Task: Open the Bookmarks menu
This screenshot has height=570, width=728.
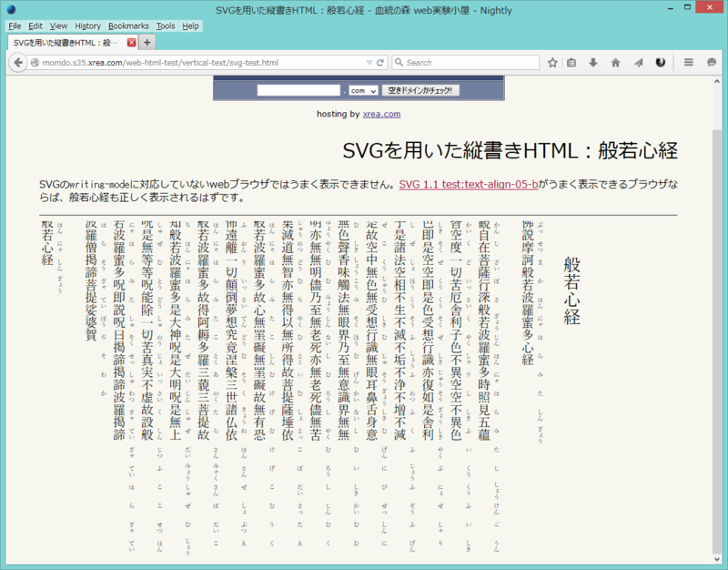Action: tap(128, 26)
